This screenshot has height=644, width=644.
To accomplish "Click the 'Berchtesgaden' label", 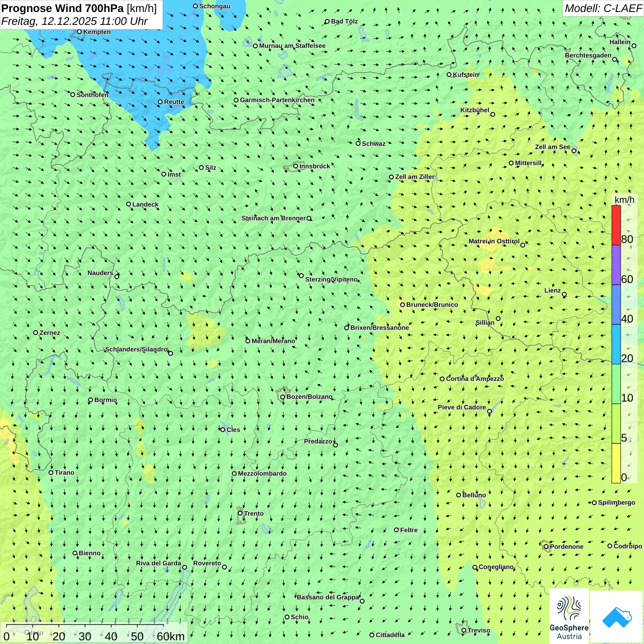I will click(588, 55).
